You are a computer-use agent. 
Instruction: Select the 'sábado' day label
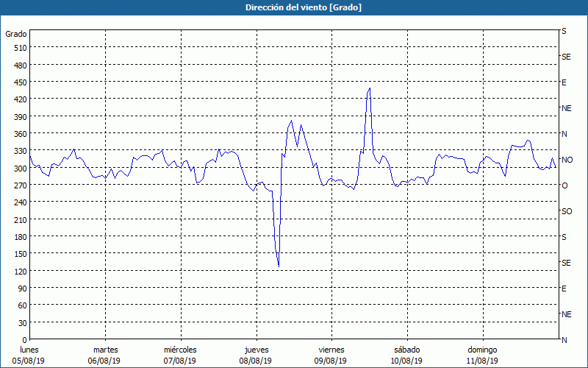coord(407,350)
